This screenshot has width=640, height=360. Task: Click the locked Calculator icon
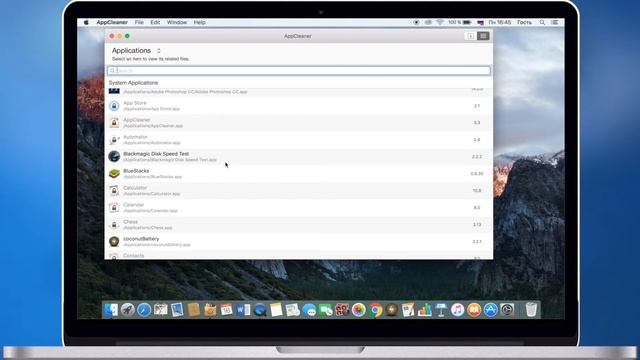coord(114,191)
